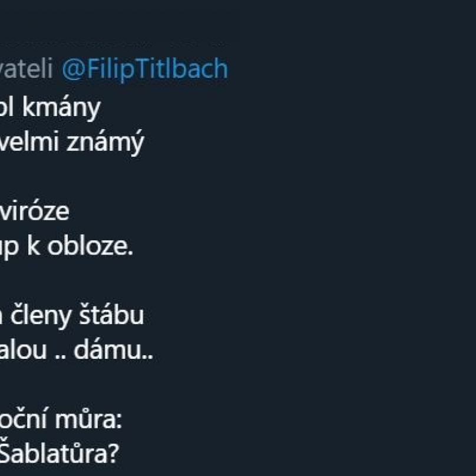This screenshot has height=476, width=476.
Task: Click the word 'můra:' in the tweet
Action: coord(88,419)
